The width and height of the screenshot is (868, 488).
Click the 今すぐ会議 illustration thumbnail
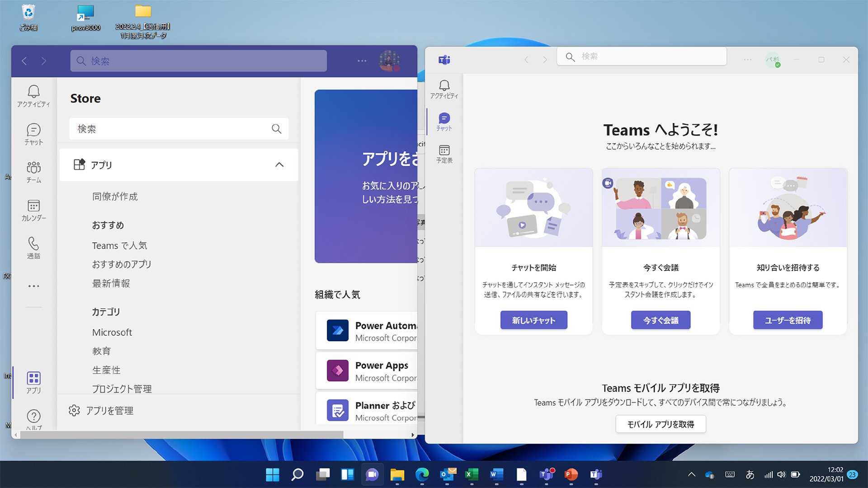[660, 208]
